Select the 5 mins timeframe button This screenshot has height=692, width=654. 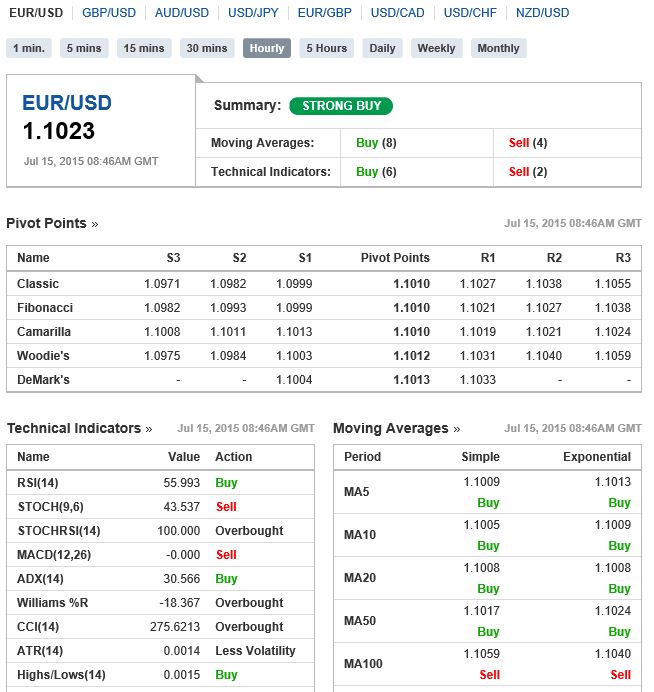click(84, 48)
